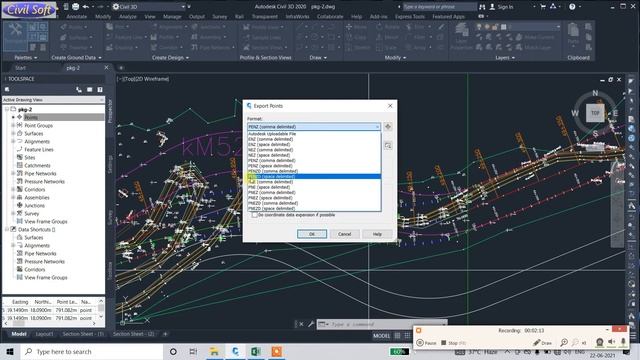Screen dimensions: 640x360
Task: Switch to Layout1 tab
Action: pyautogui.click(x=44, y=334)
